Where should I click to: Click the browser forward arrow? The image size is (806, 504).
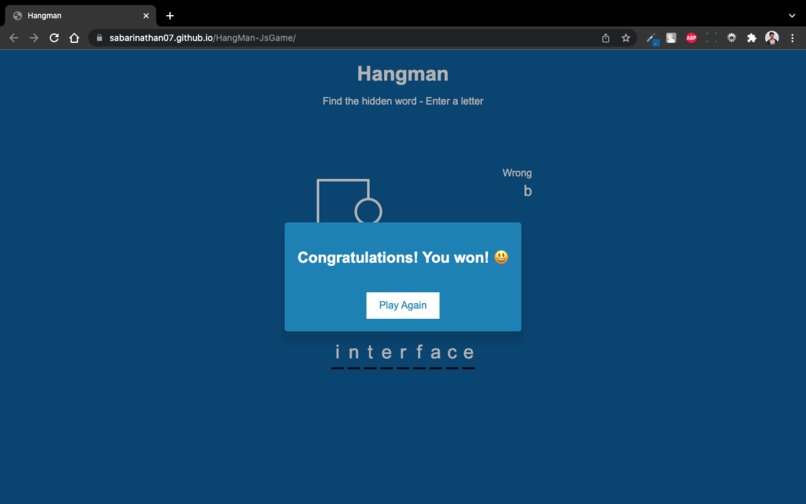(x=34, y=38)
